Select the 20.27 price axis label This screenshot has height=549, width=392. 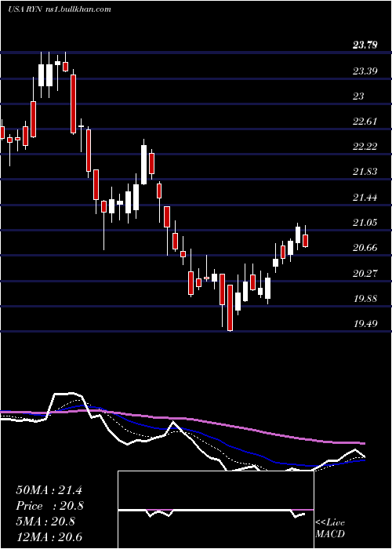pyautogui.click(x=365, y=274)
